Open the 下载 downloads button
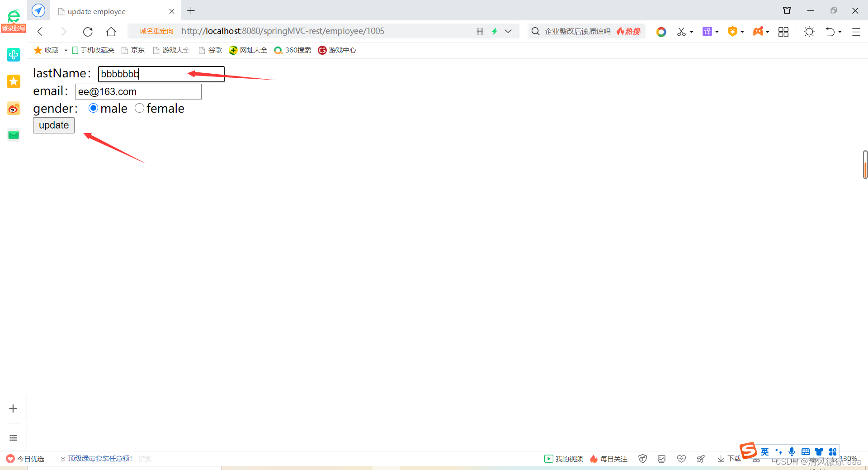 729,459
